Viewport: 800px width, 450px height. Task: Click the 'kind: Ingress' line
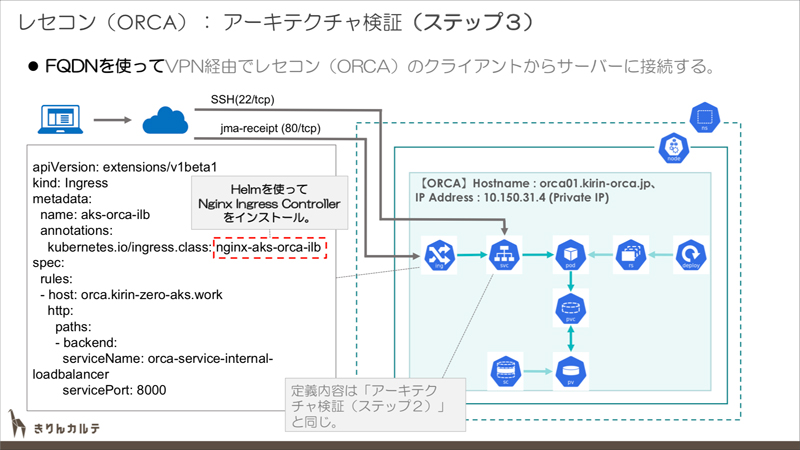click(70, 183)
